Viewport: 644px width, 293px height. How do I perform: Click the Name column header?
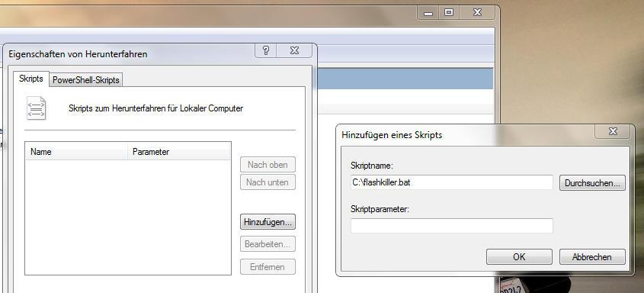(x=76, y=152)
